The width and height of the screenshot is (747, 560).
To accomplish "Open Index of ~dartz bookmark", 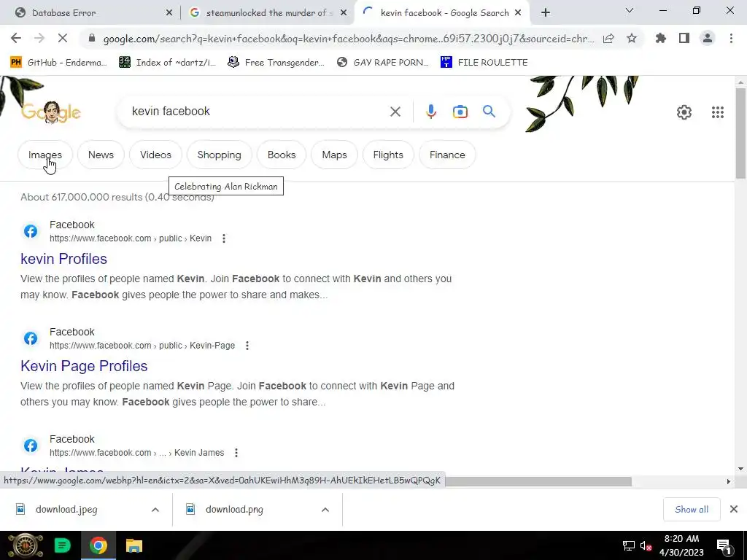I will pos(167,63).
